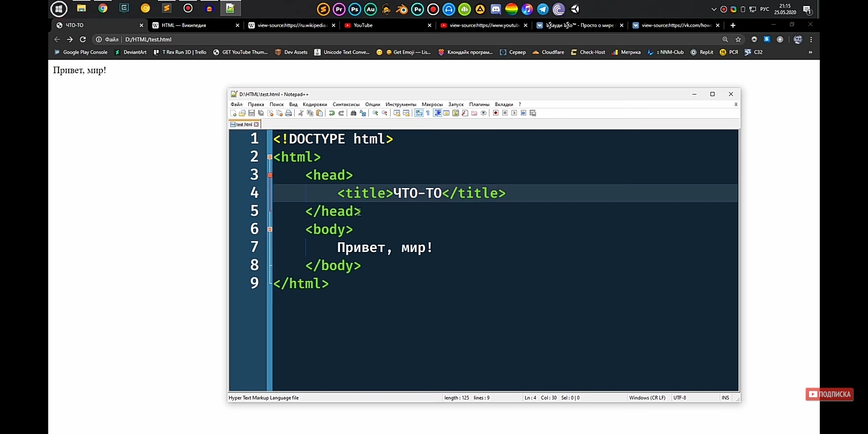Open the Кодировки menu
868x434 pixels.
315,104
